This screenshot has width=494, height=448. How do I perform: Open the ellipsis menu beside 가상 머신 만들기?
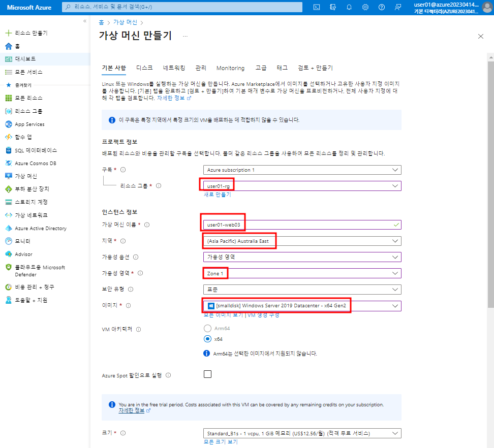(x=185, y=36)
